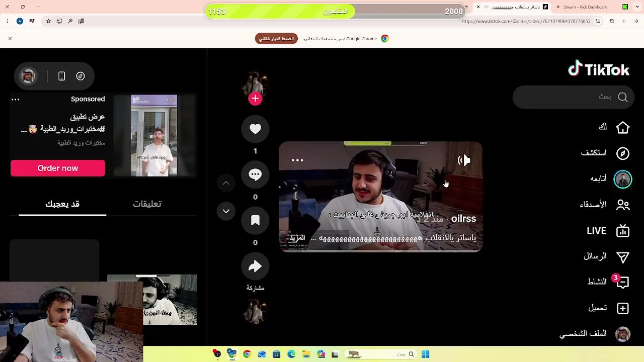Open the LIVE section in sidebar
This screenshot has width=644, height=362.
click(x=608, y=231)
